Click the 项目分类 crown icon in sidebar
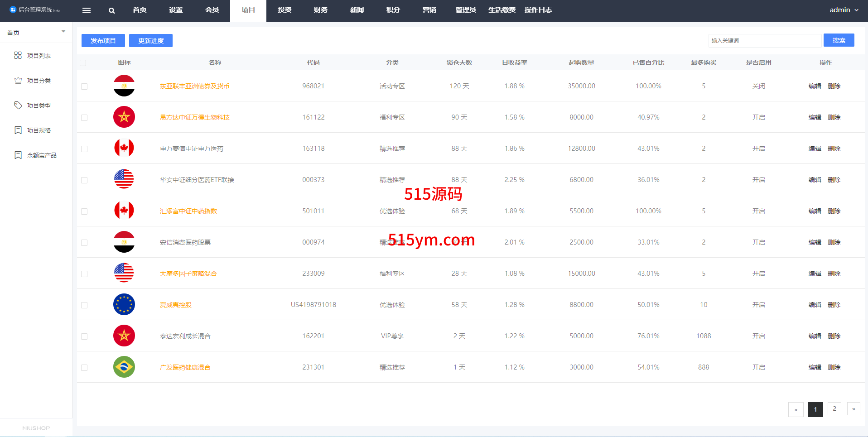868x437 pixels. point(18,80)
